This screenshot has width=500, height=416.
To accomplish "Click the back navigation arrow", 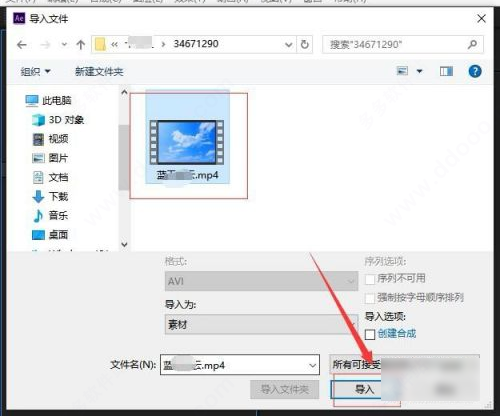I will coord(22,45).
